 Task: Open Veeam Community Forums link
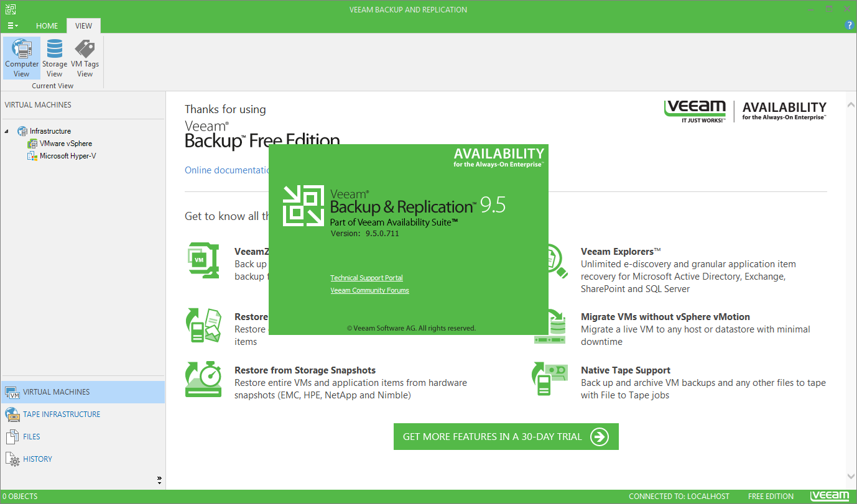[x=369, y=290]
